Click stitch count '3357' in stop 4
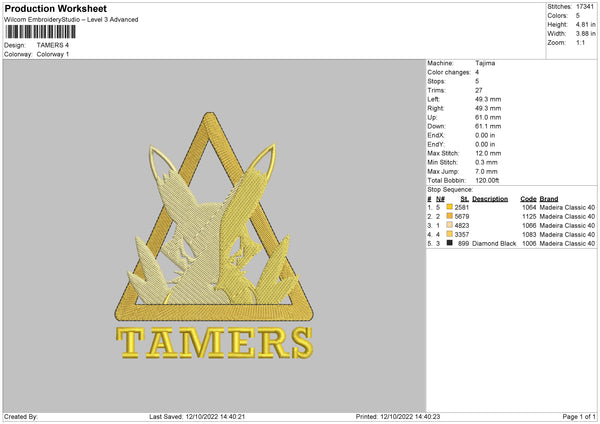 click(462, 235)
